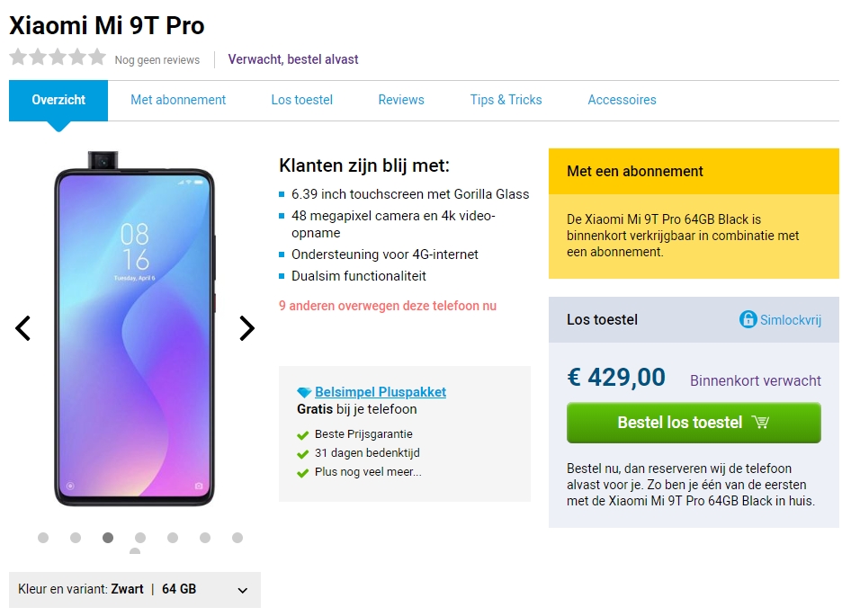
Task: Select the last image carousel dot
Action: coord(237,538)
